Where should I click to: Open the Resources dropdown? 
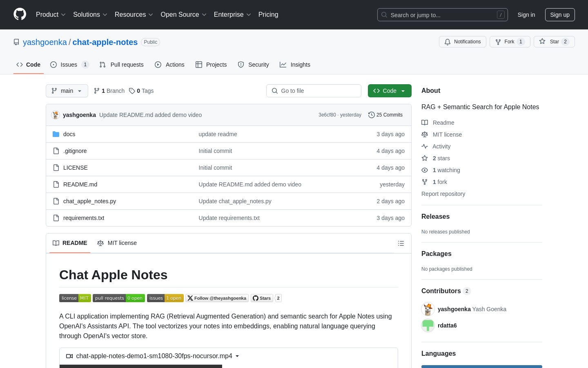coord(134,15)
